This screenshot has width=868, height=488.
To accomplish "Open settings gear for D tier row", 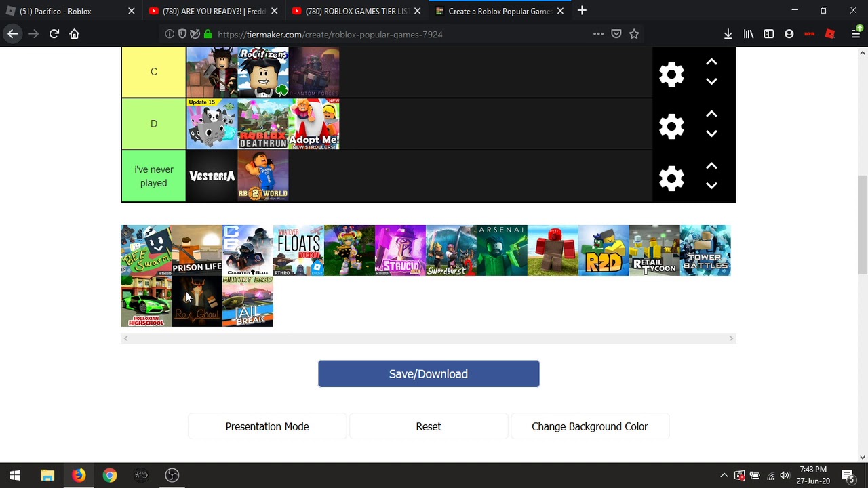I will pyautogui.click(x=671, y=126).
